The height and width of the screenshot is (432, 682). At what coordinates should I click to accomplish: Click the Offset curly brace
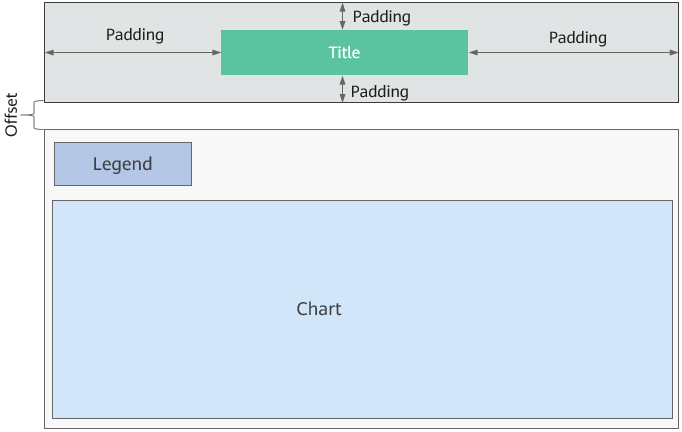(x=33, y=115)
